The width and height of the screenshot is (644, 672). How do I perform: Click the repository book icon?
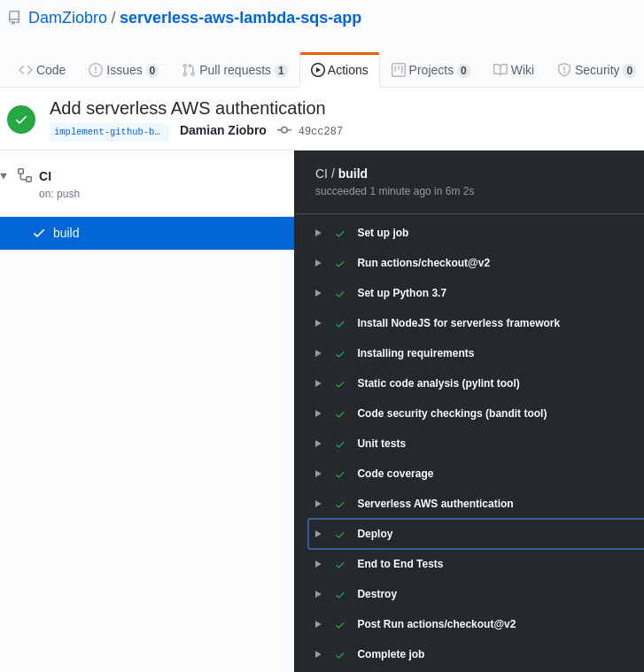coord(14,18)
